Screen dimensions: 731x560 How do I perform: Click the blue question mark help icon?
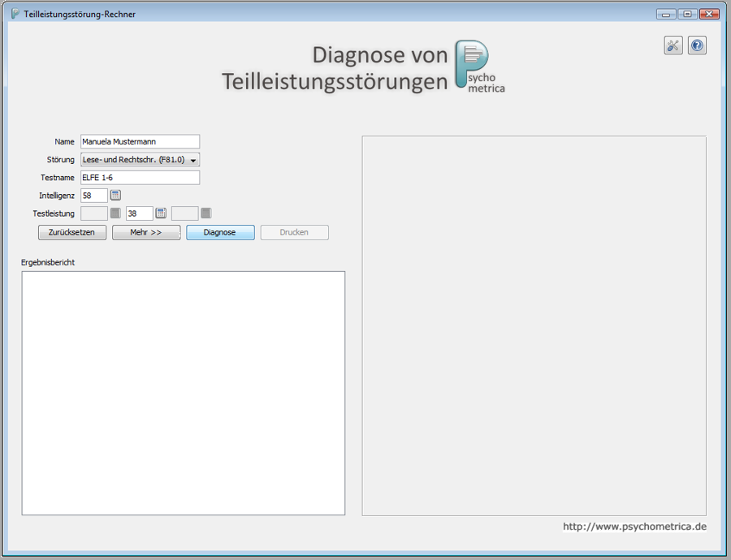(x=697, y=45)
